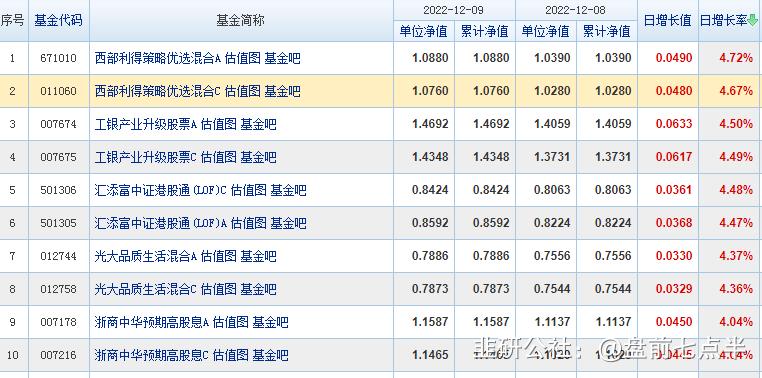Open fund link 汇添富中证港股通(LOF)C
The height and width of the screenshot is (378, 762).
click(161, 190)
